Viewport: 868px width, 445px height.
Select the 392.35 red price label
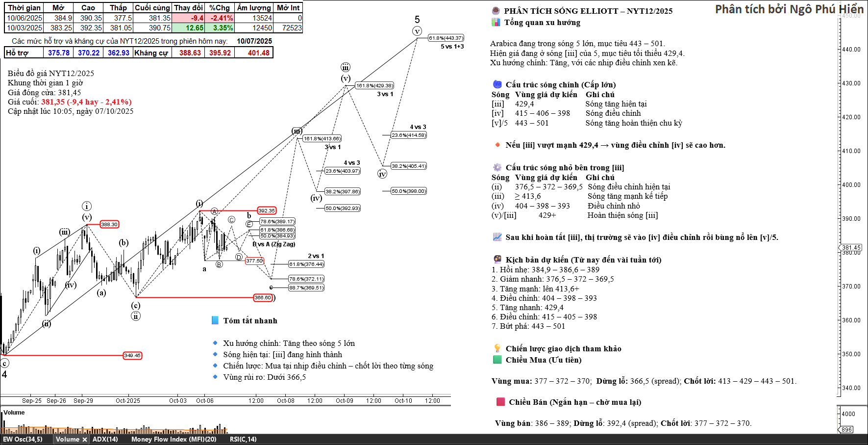point(267,210)
